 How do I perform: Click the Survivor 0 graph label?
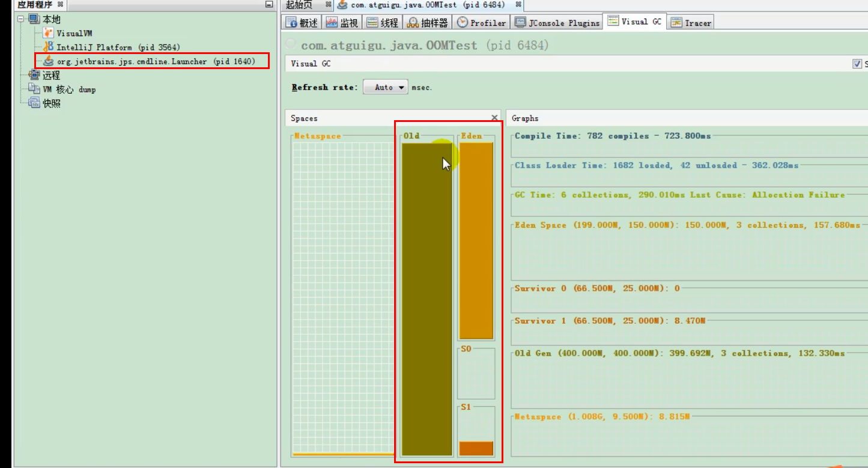click(x=597, y=288)
